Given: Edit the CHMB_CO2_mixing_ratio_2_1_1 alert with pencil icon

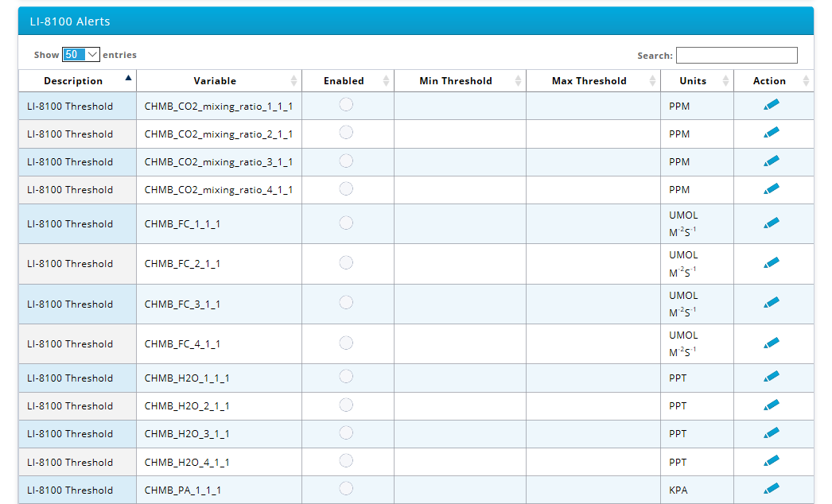Looking at the screenshot, I should [x=772, y=132].
